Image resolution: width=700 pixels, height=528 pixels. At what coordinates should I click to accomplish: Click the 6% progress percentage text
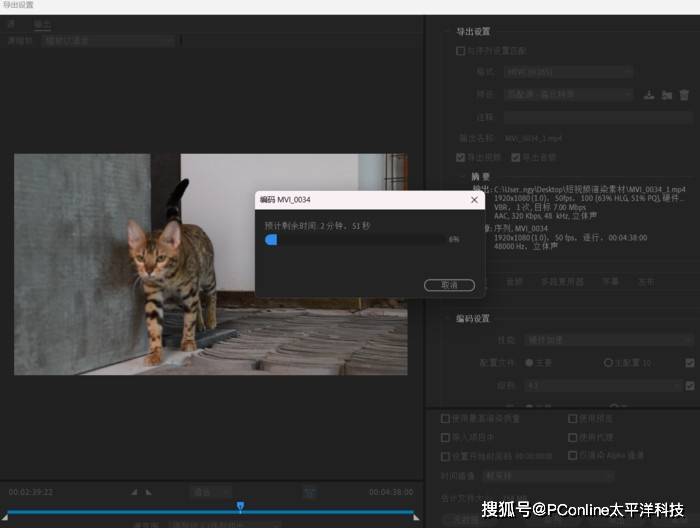(x=454, y=240)
